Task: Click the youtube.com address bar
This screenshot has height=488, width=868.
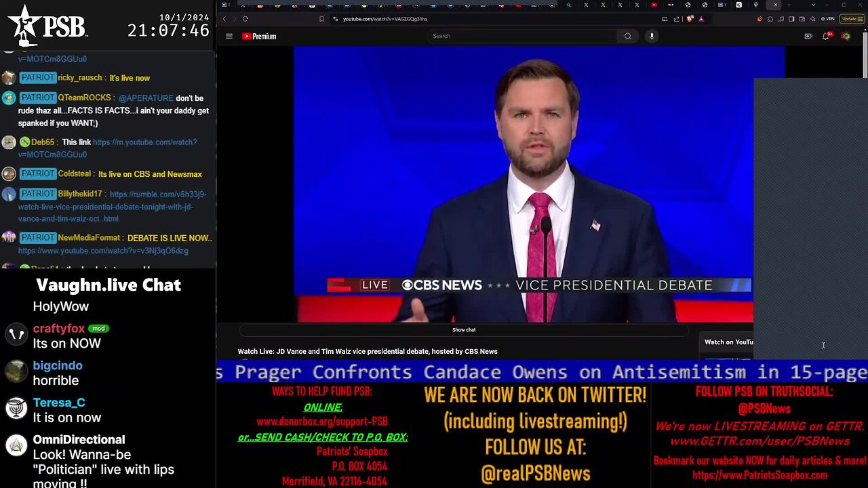Action: click(x=495, y=19)
